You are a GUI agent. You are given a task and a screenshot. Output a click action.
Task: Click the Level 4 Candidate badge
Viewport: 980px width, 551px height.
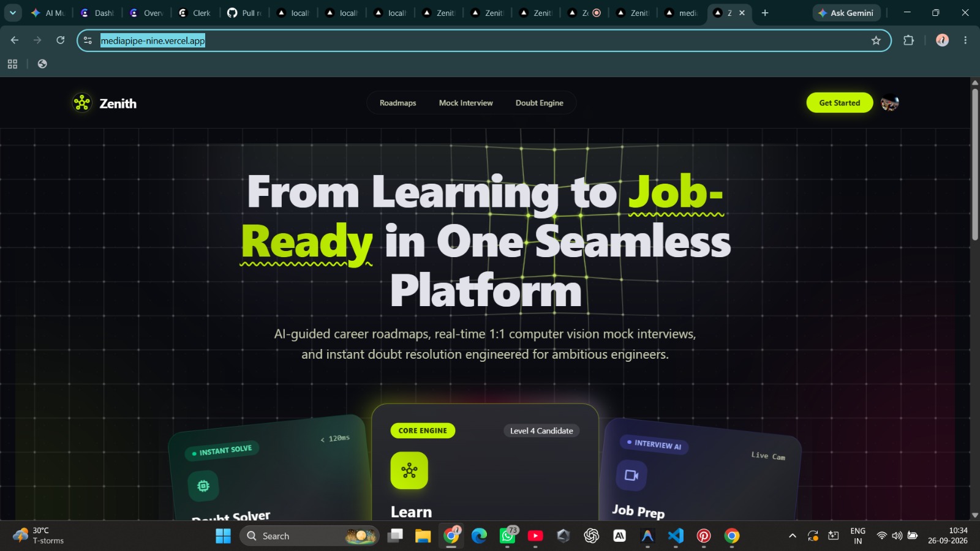(x=541, y=431)
